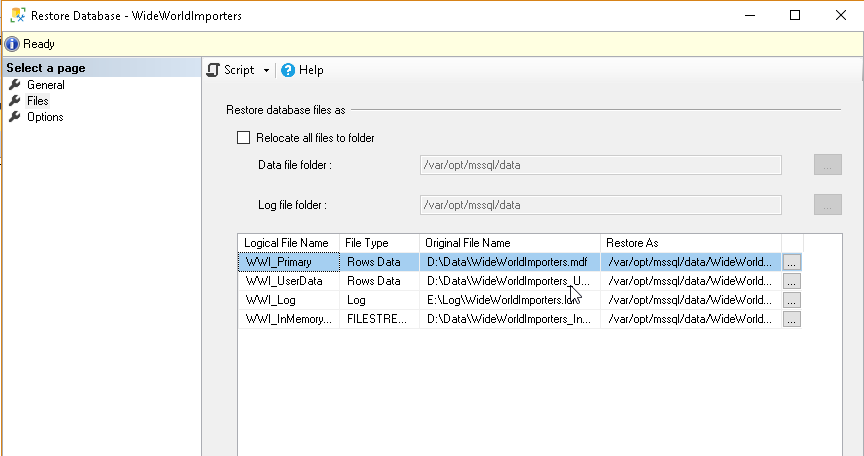
Task: Browse for WWI_Log restore path
Action: [792, 300]
